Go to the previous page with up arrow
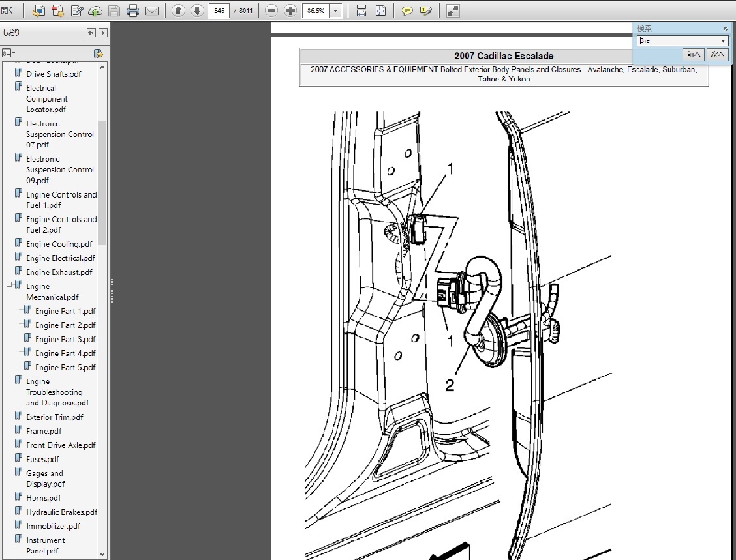Viewport: 736px width, 560px height. (x=178, y=10)
